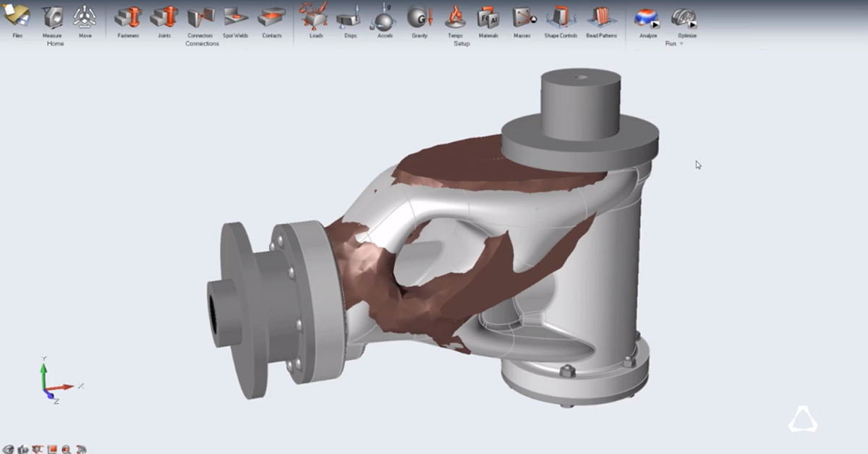The height and width of the screenshot is (454, 868).
Task: Open the Files tool
Action: [17, 19]
